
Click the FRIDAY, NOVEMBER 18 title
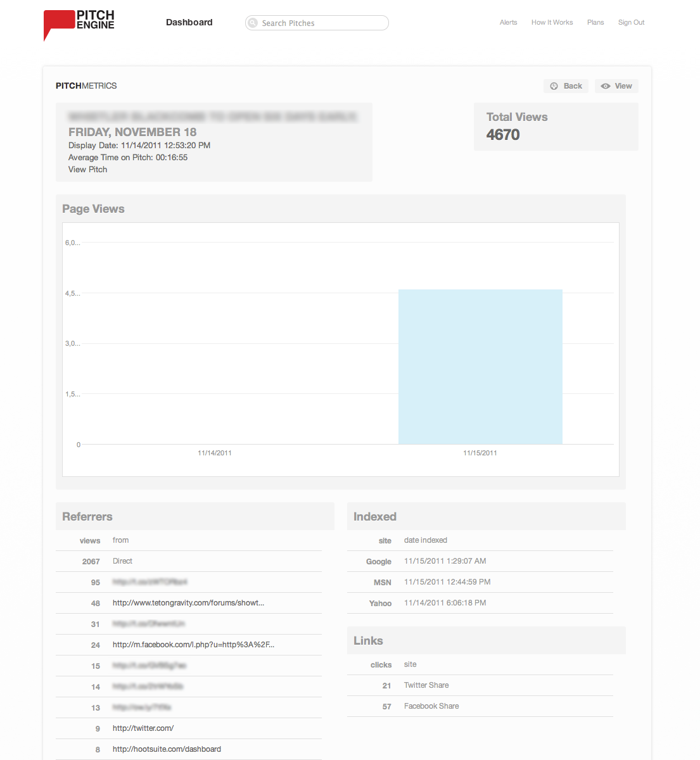[x=132, y=132]
